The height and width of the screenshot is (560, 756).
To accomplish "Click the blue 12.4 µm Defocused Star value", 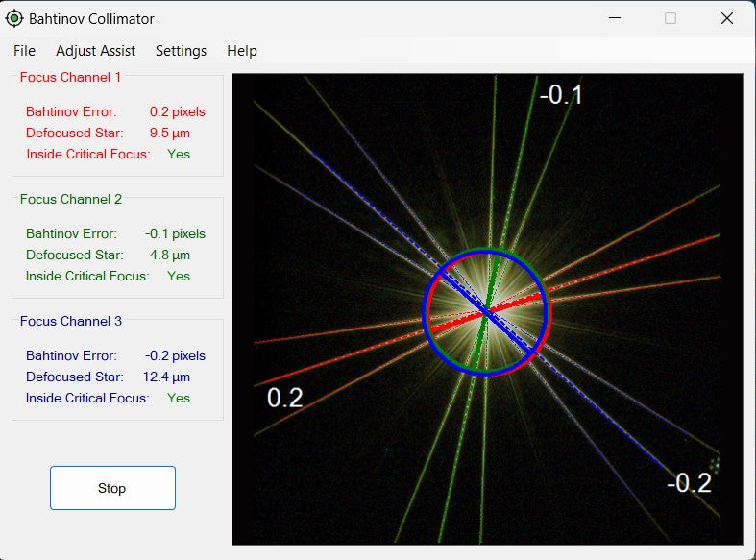I will [166, 377].
